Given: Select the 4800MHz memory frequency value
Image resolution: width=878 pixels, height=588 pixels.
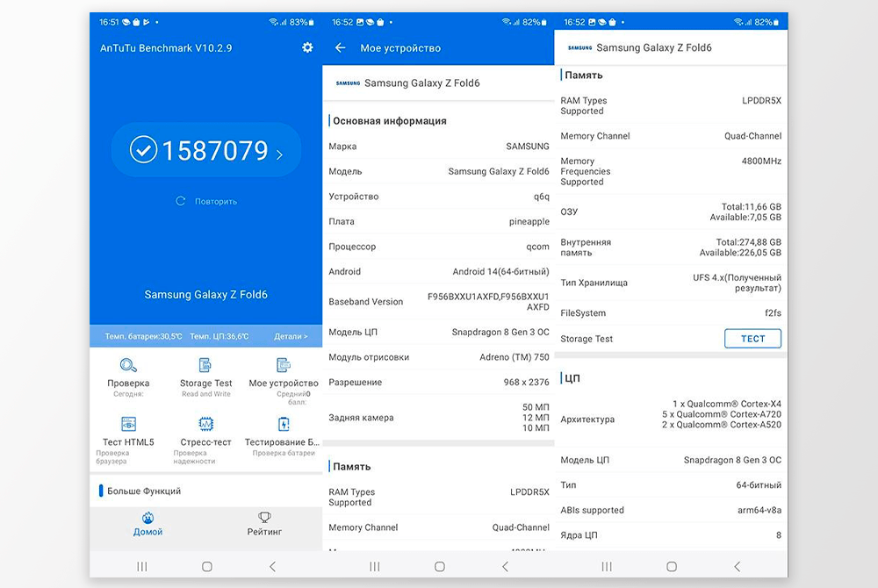Looking at the screenshot, I should pos(761,161).
